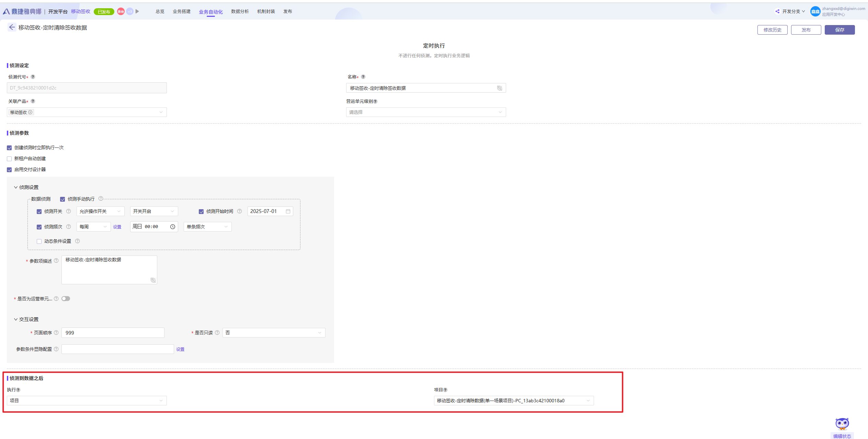Open 是否只读 否 dropdown
The height and width of the screenshot is (439, 868).
[x=274, y=333]
